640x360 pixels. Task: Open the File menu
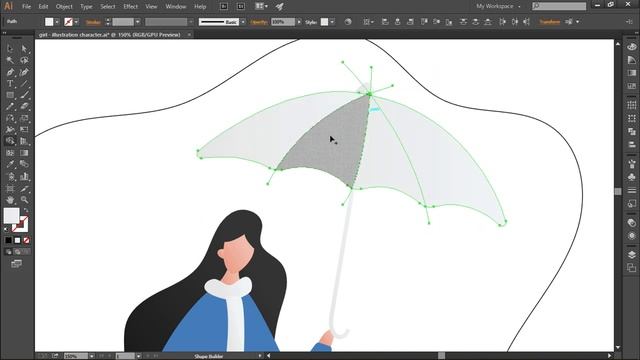tap(27, 7)
